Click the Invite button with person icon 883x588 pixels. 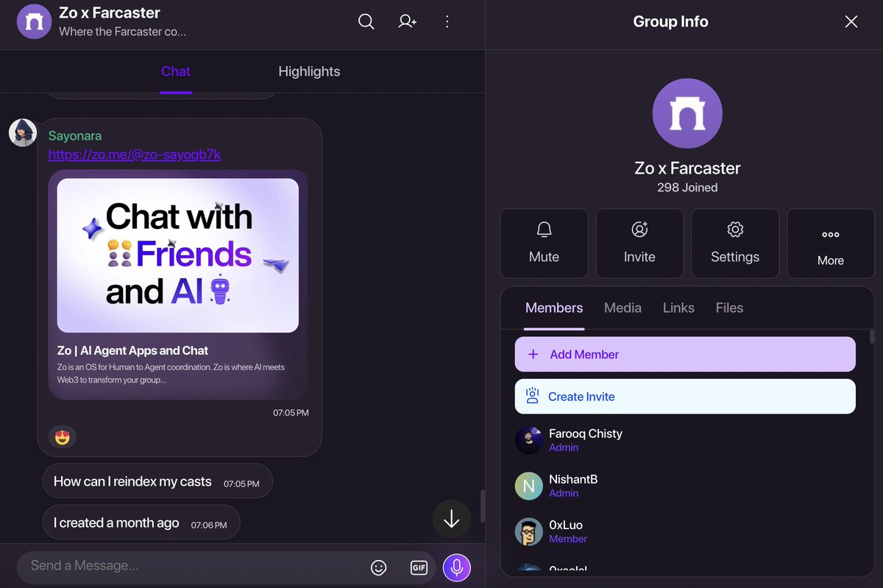[639, 244]
